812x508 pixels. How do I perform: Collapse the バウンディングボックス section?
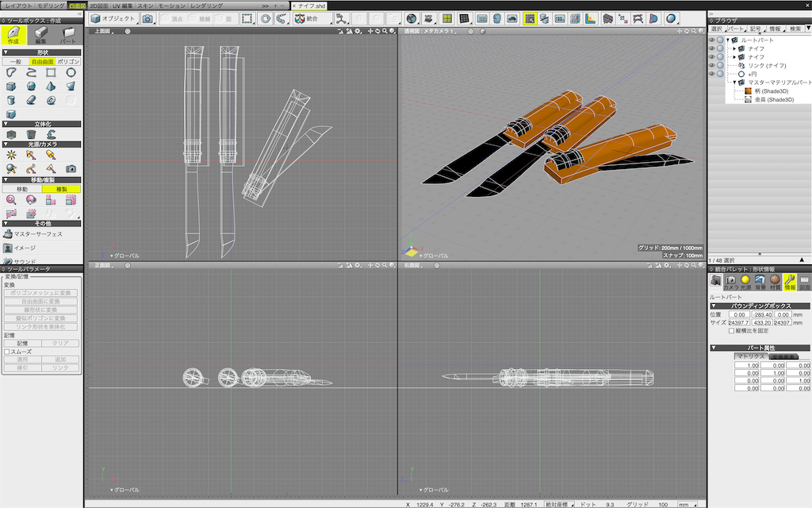(714, 306)
